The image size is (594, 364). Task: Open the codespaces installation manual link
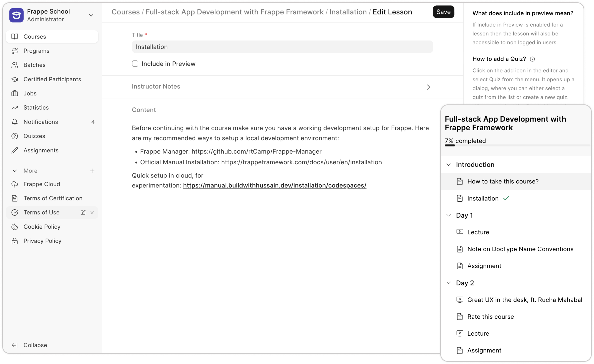pyautogui.click(x=275, y=185)
